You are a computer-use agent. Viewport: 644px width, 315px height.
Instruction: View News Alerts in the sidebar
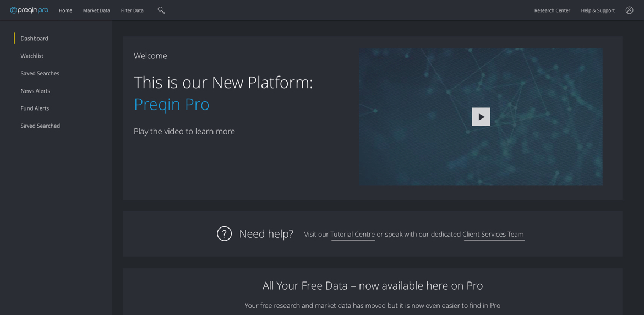(35, 91)
